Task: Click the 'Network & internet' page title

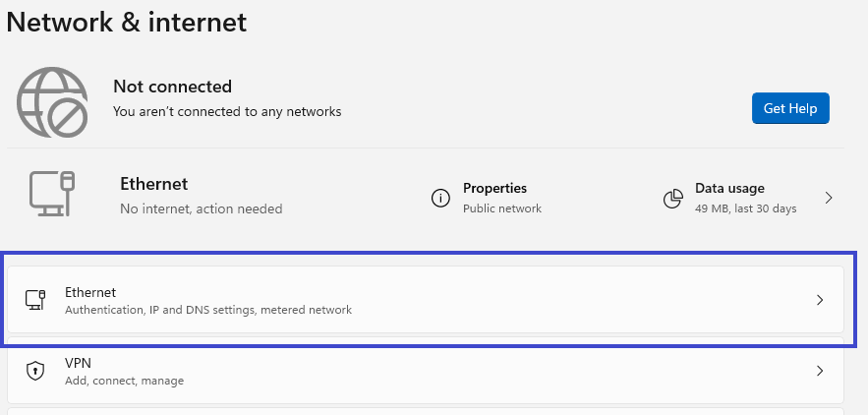Action: pos(127,22)
